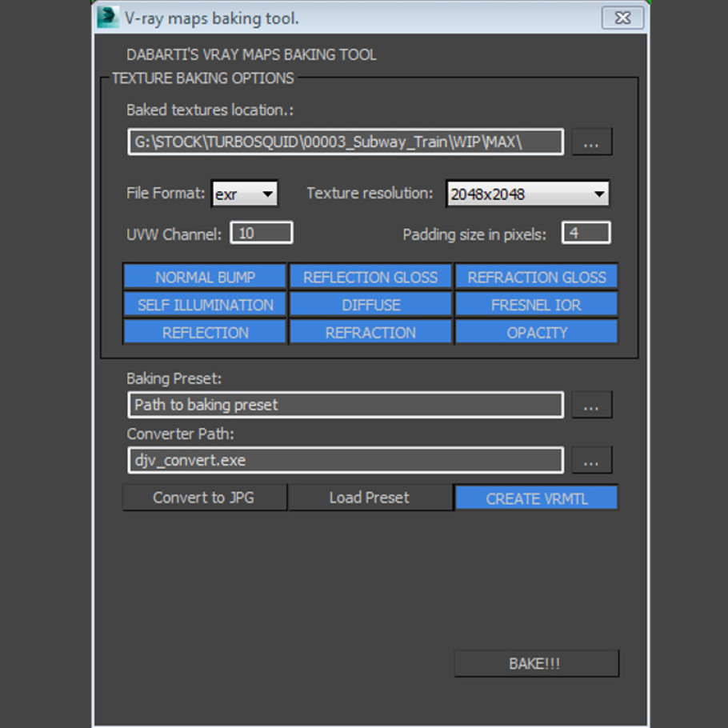Click the "DABARTI'S VRAY MAPS BAKING TOOL" heading
Image resolution: width=728 pixels, height=728 pixels.
[x=251, y=54]
